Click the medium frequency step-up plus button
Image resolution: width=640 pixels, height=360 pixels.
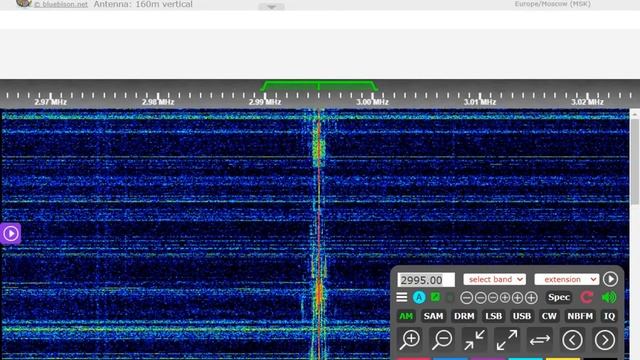click(x=517, y=298)
